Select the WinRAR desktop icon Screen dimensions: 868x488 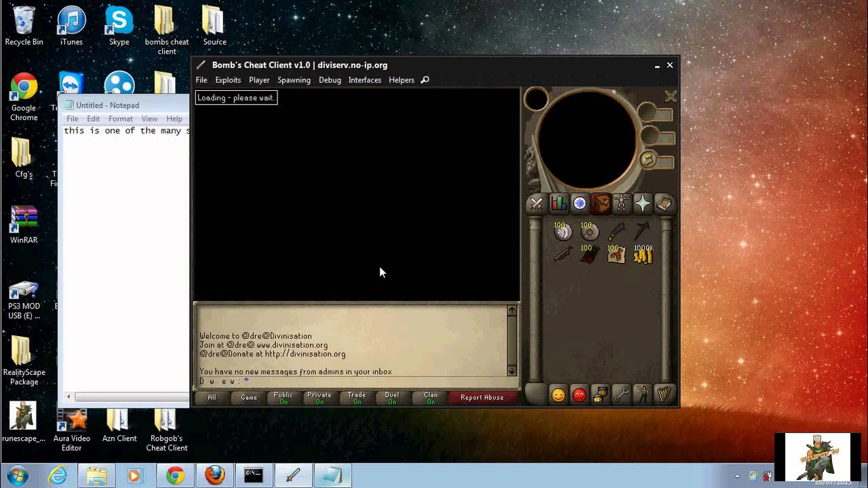tap(24, 224)
